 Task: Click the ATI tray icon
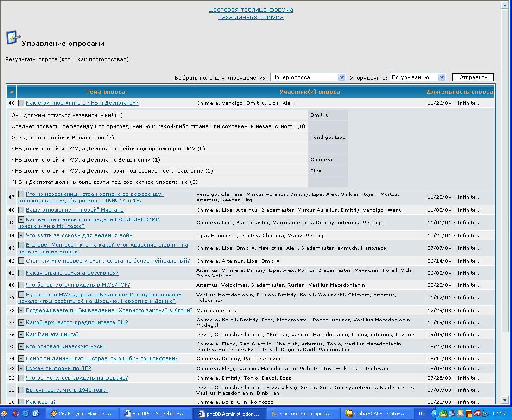coord(476,414)
